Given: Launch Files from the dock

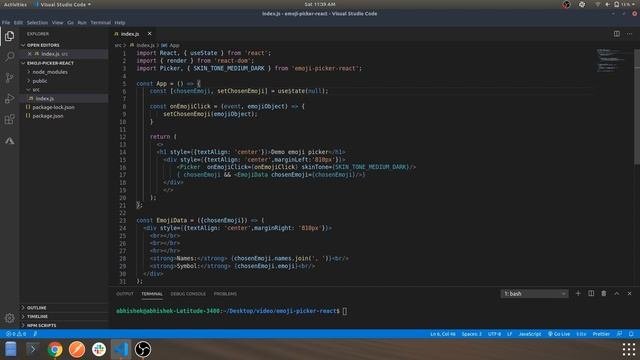Looking at the screenshot, I should [11, 349].
